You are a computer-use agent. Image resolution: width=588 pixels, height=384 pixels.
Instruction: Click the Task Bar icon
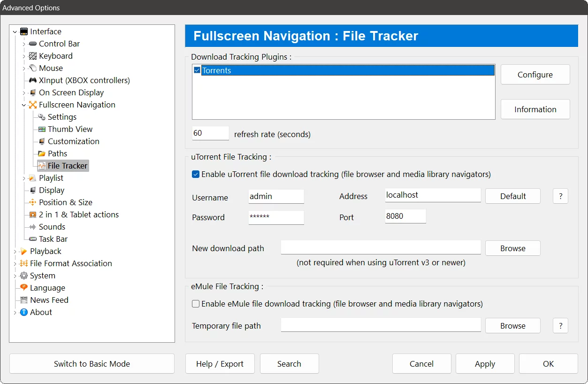click(33, 239)
